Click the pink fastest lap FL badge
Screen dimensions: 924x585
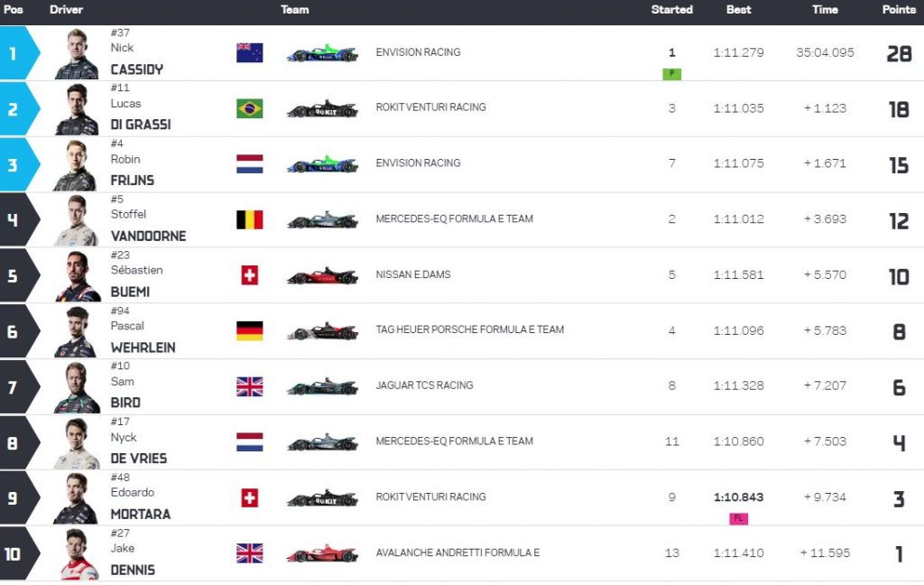[738, 519]
